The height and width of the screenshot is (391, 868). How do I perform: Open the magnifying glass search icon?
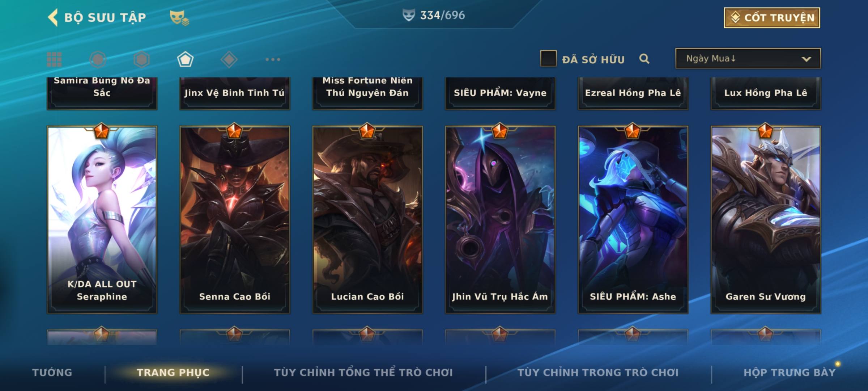(644, 59)
